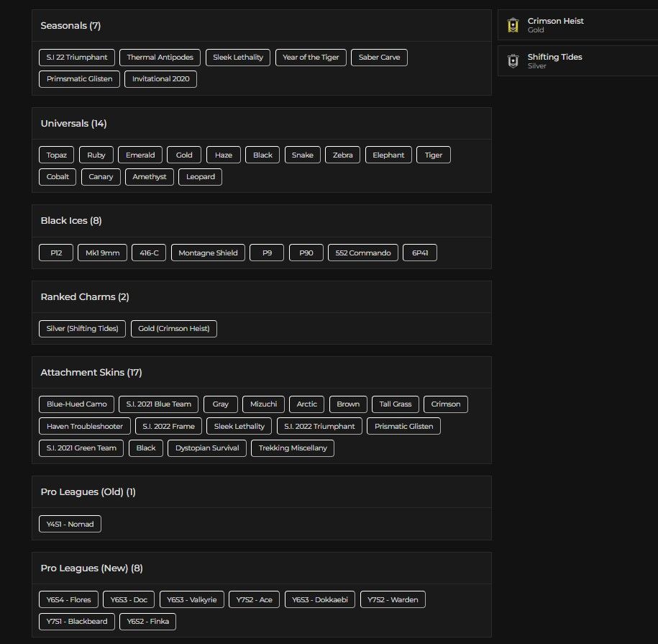Select the Tiger universal tag

coord(434,155)
